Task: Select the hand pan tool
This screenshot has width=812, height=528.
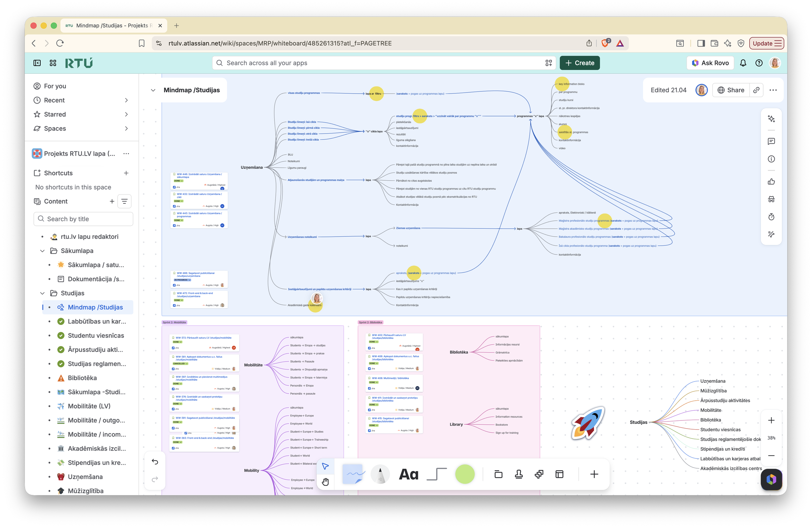Action: [325, 482]
